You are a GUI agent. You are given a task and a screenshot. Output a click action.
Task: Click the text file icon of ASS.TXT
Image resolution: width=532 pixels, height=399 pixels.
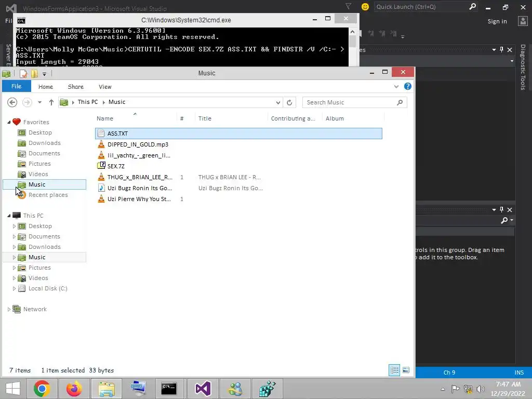101,134
